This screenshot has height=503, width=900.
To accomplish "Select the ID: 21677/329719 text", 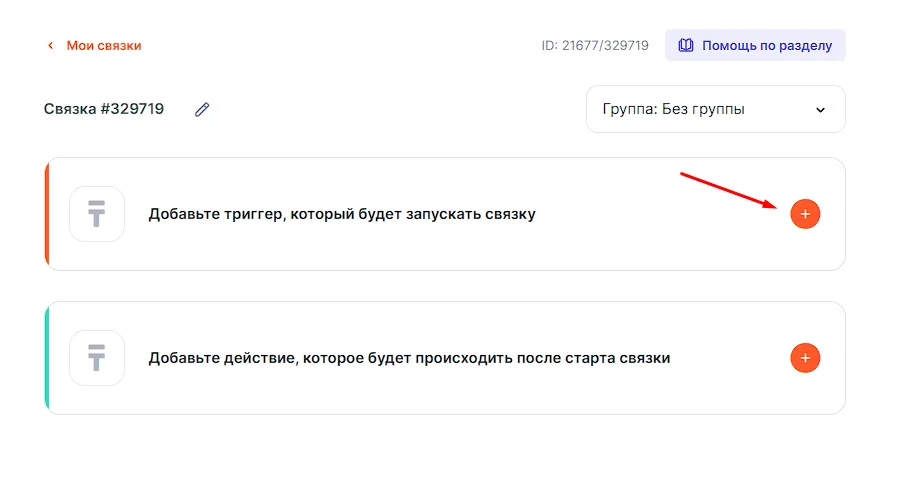I will [595, 46].
